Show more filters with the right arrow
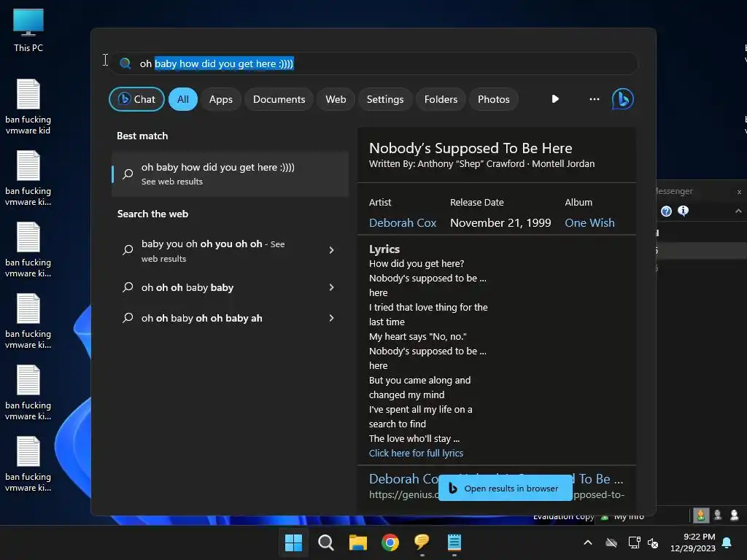Viewport: 747px width, 560px height. click(555, 99)
